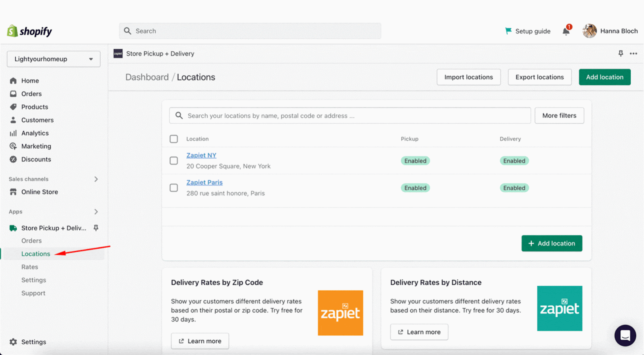Open the Zapiet NY location link
Screen dimensions: 644x355
tap(201, 155)
